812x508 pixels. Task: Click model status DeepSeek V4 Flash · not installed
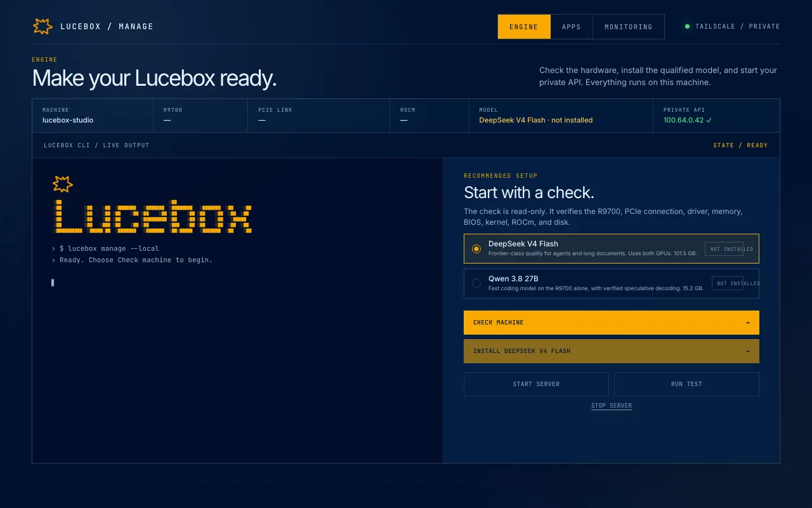pos(536,120)
